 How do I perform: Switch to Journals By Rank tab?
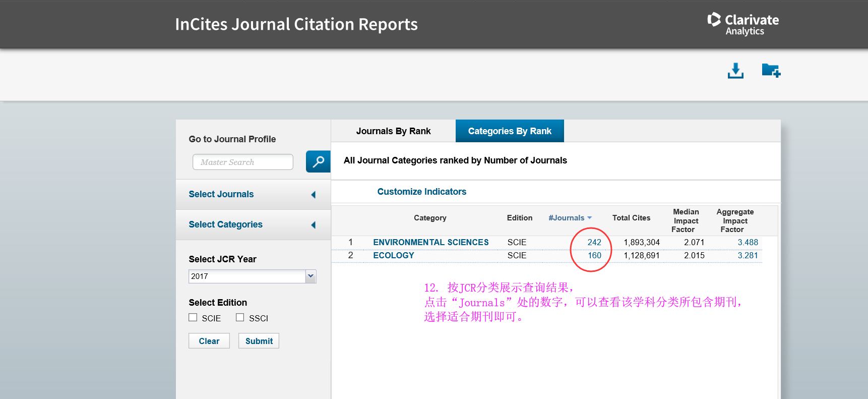click(x=393, y=131)
